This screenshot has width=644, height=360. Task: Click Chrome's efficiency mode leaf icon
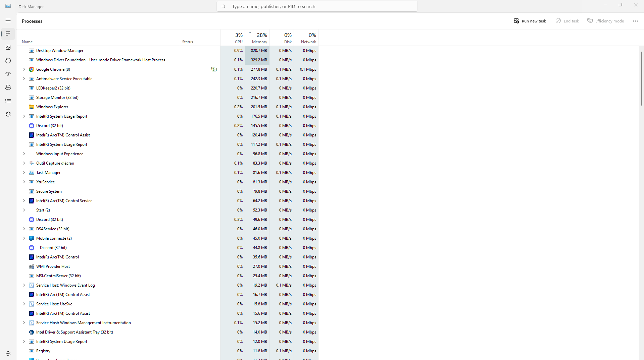(214, 69)
